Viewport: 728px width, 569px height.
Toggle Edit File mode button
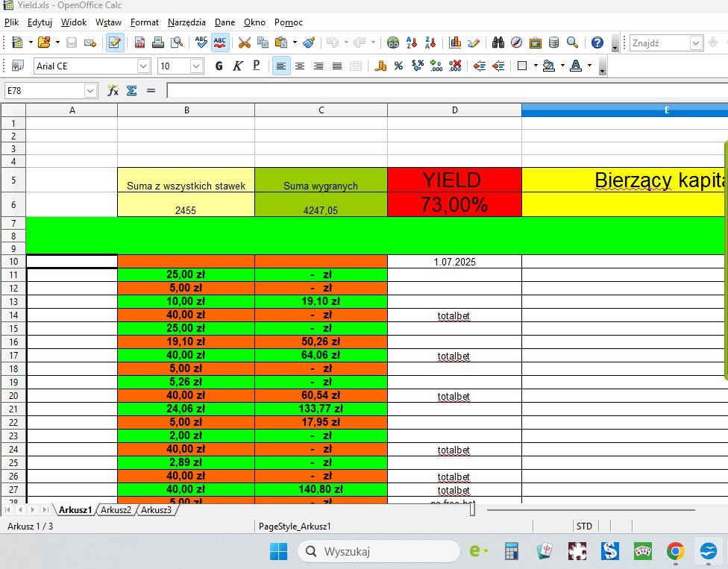click(115, 43)
